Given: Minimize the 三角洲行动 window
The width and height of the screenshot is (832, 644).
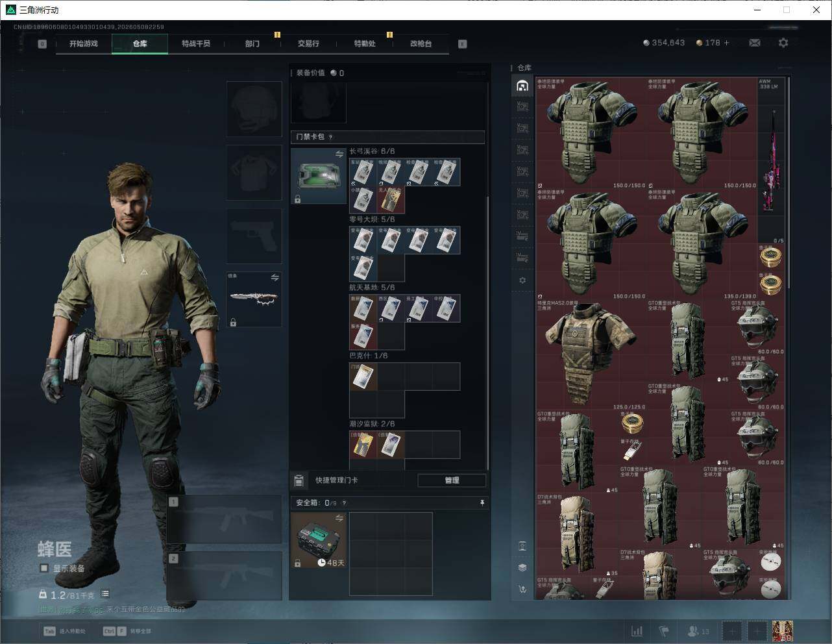Looking at the screenshot, I should tap(757, 10).
